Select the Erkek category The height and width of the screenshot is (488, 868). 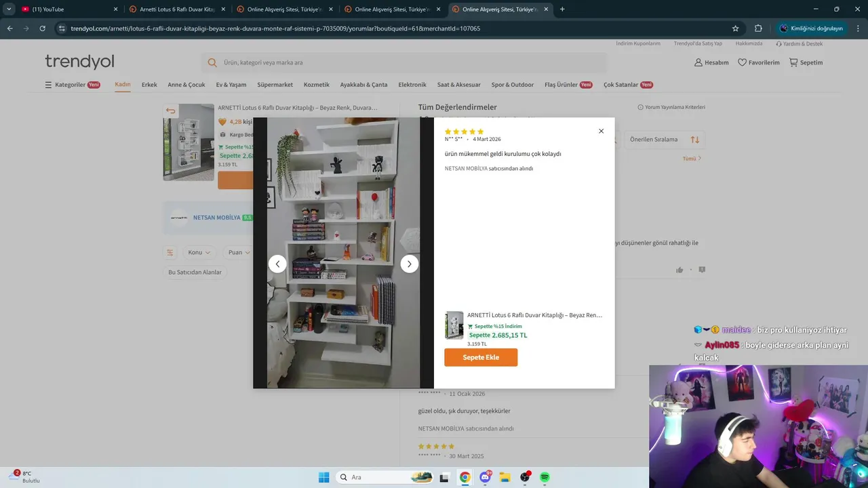point(149,85)
